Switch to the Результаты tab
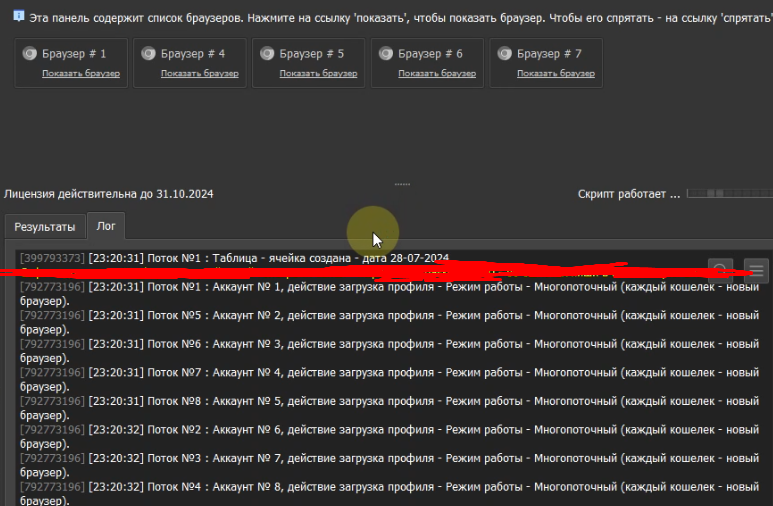773x506 pixels. (44, 227)
